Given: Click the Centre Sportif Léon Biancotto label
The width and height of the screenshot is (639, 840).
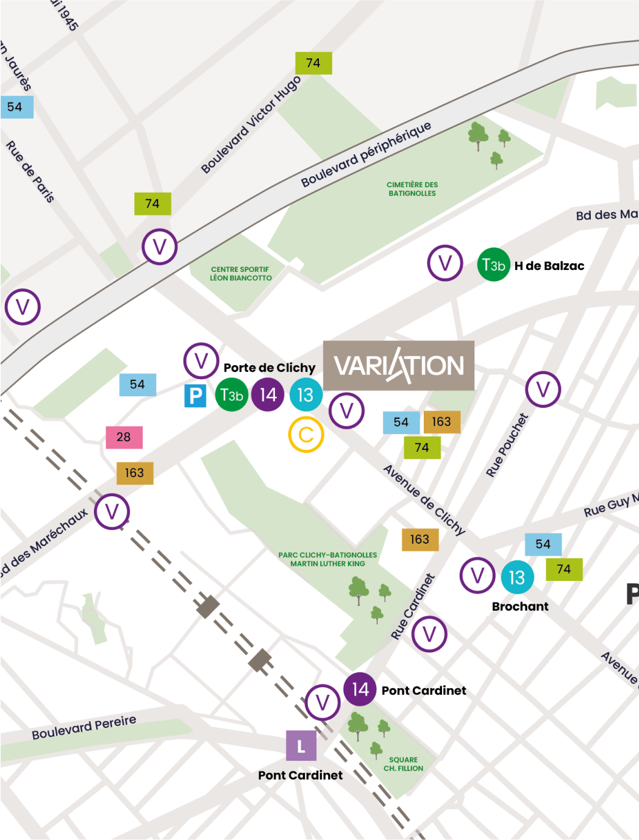Looking at the screenshot, I should 241,274.
